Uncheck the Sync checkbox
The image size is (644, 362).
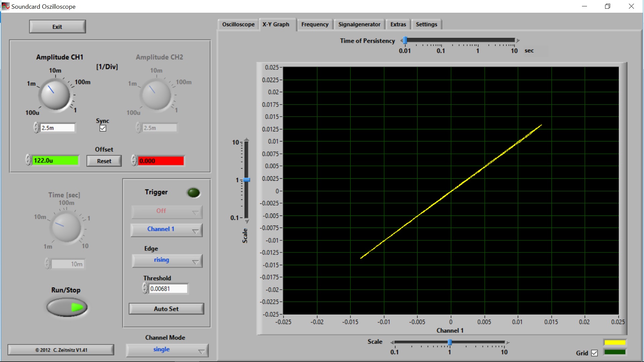click(x=103, y=128)
